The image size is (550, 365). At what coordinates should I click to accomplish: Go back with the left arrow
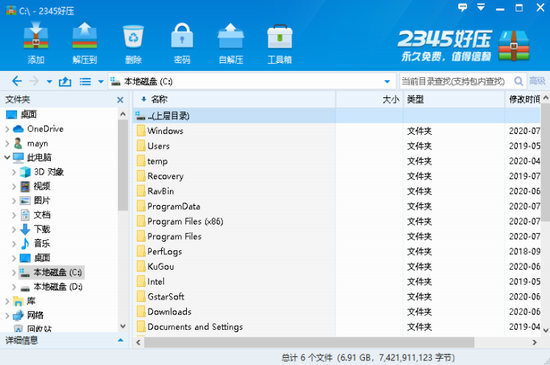tap(17, 81)
